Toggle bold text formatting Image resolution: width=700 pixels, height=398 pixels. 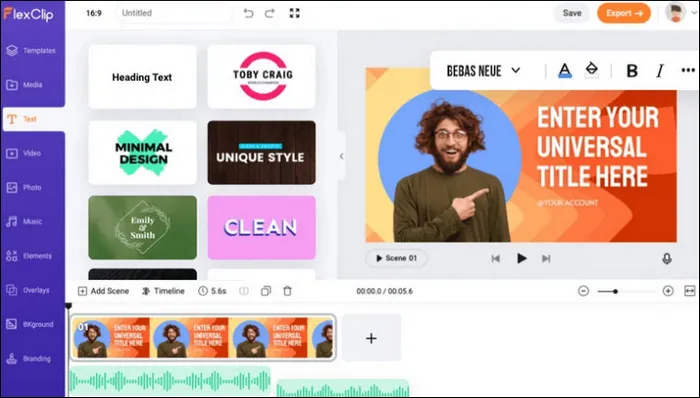click(x=632, y=71)
